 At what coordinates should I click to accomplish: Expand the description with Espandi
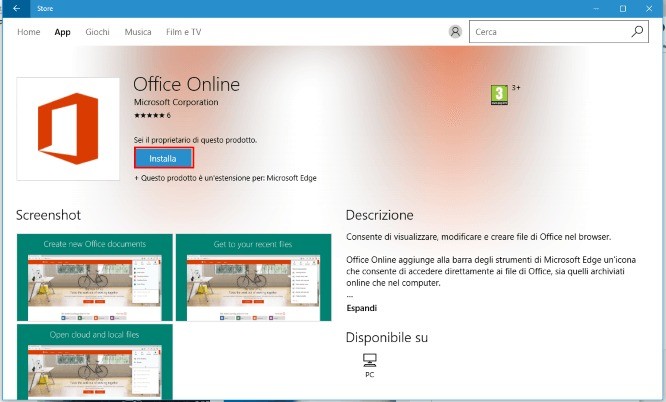[x=362, y=309]
